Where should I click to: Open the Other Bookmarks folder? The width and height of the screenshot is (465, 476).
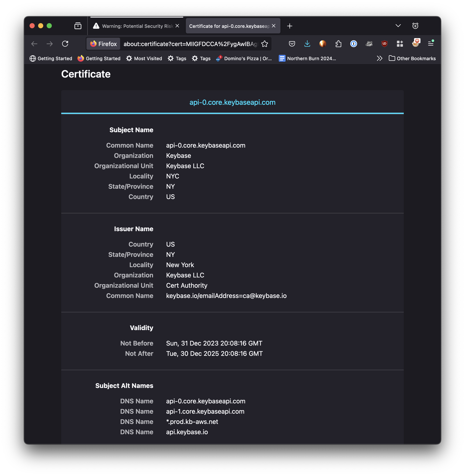point(412,58)
